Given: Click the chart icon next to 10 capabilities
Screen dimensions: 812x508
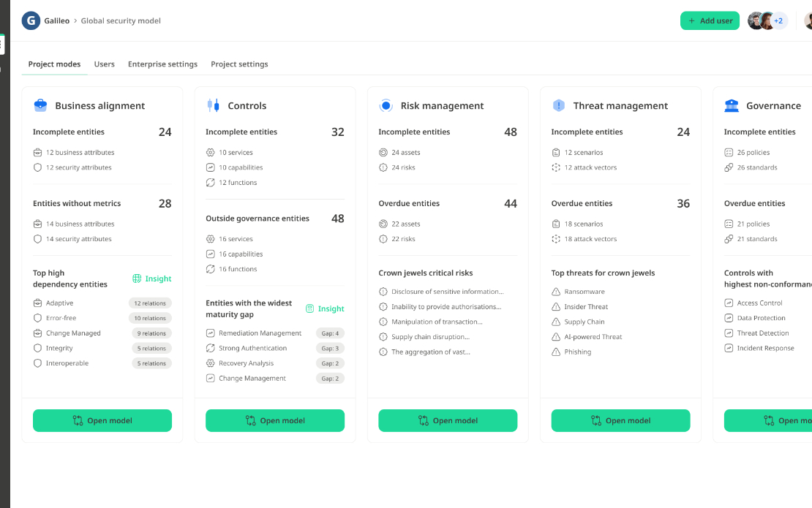Looking at the screenshot, I should (x=210, y=167).
